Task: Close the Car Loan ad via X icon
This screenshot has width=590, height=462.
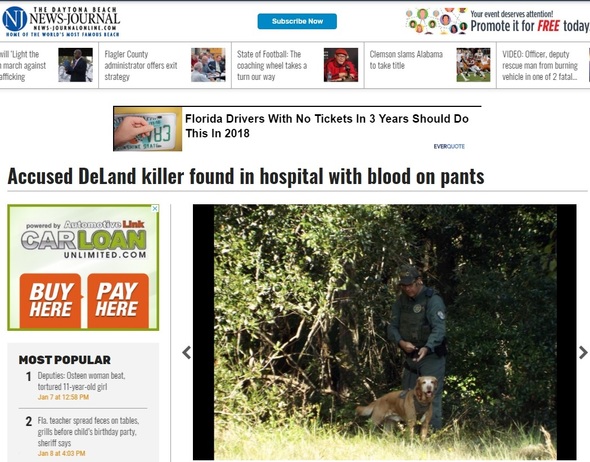Action: coord(155,208)
